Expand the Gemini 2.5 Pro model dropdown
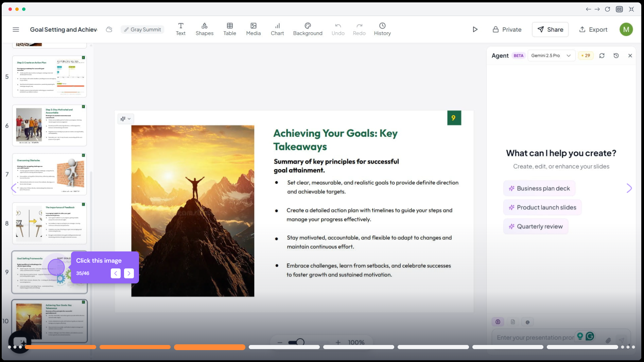This screenshot has height=362, width=644. click(x=551, y=55)
